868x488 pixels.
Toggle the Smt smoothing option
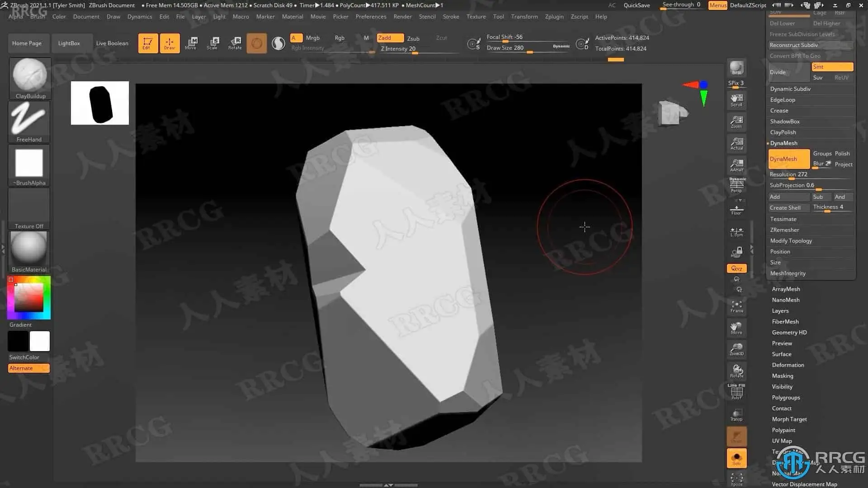(x=832, y=67)
